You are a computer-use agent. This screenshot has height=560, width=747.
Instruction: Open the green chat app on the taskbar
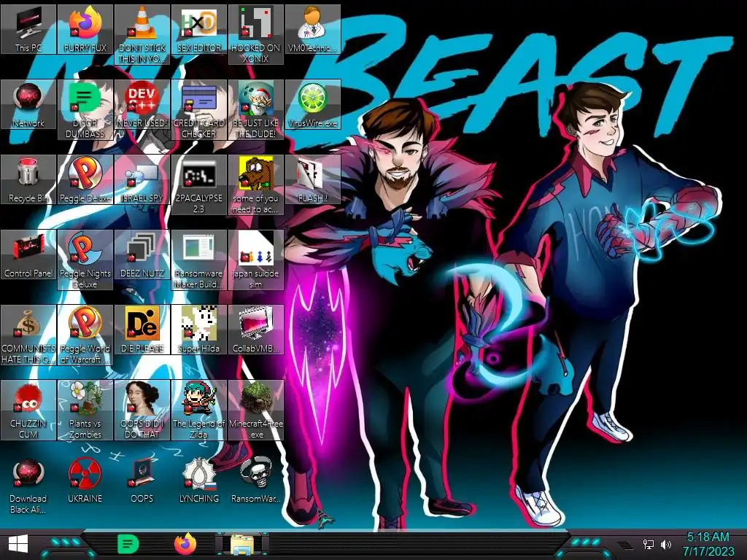click(x=128, y=544)
